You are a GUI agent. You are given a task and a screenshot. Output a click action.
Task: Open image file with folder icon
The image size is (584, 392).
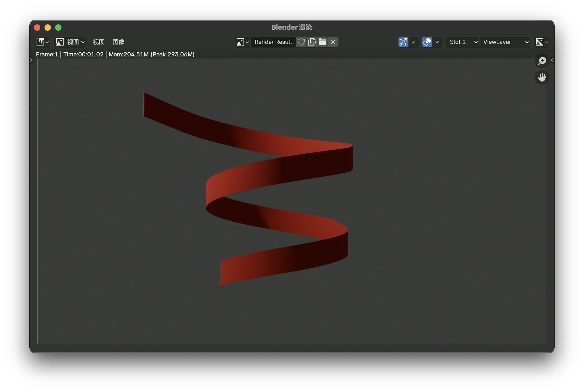[322, 42]
